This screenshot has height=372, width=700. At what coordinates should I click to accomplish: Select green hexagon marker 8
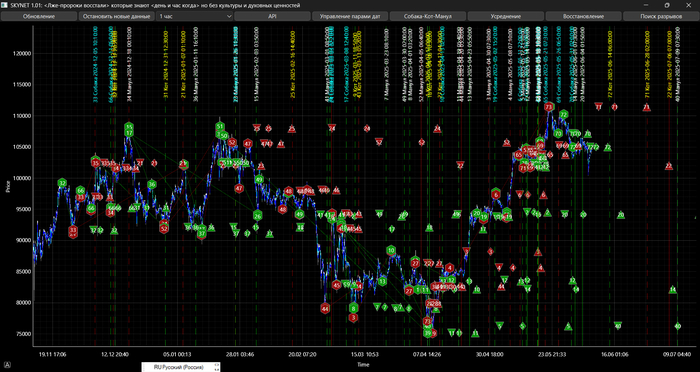coord(354,308)
